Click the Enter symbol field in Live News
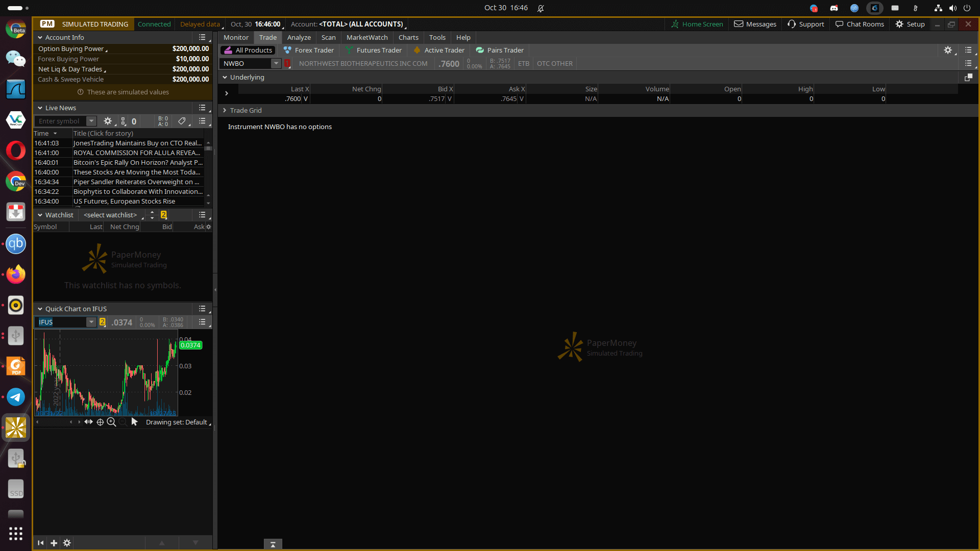 [60, 121]
